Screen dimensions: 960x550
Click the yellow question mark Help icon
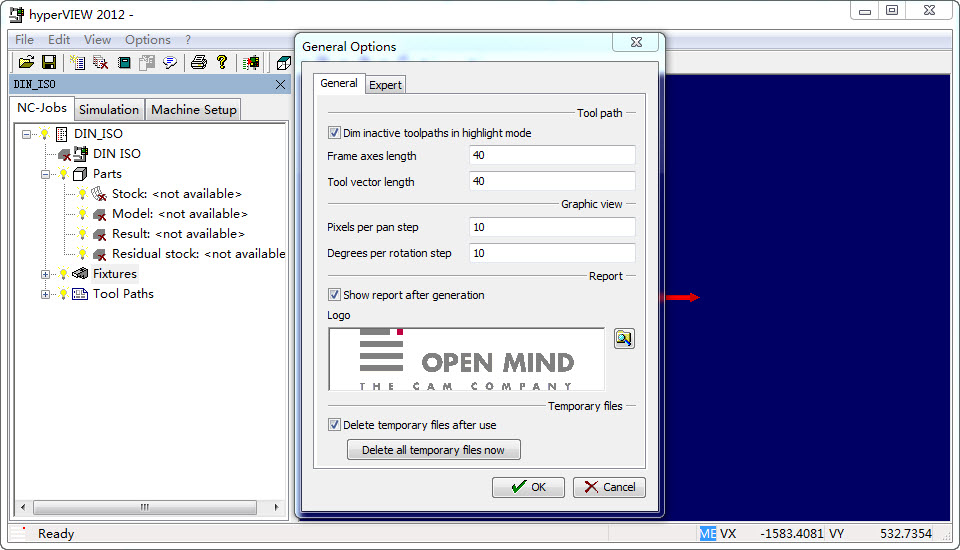[222, 62]
